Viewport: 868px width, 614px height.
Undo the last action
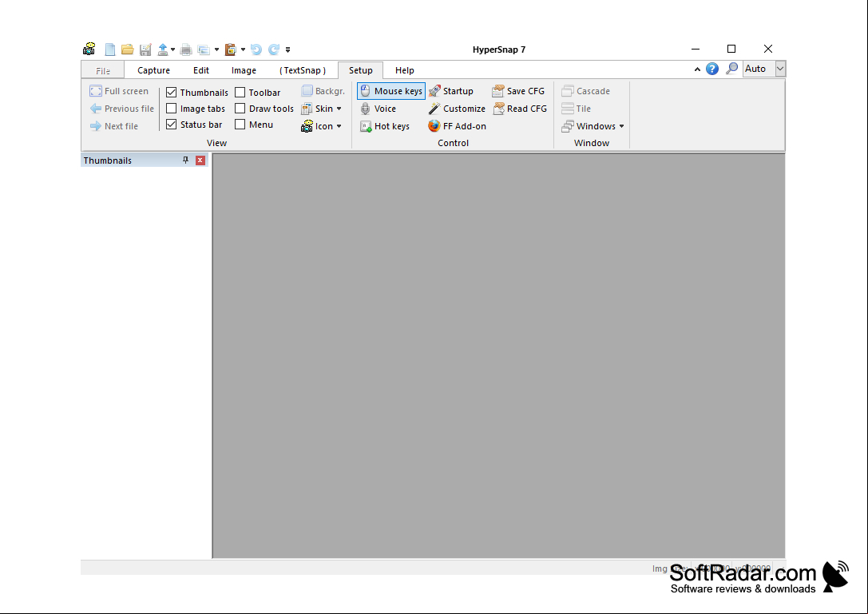tap(256, 50)
